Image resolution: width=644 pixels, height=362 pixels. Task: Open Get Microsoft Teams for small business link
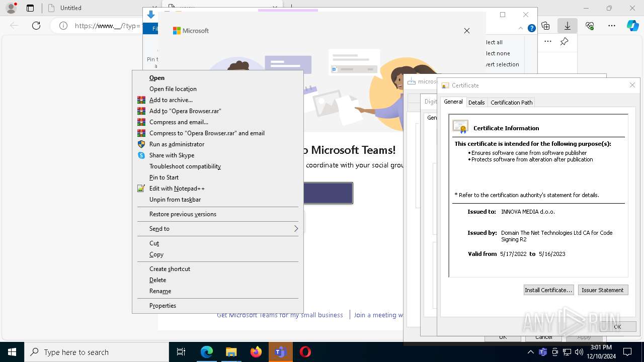click(x=280, y=315)
